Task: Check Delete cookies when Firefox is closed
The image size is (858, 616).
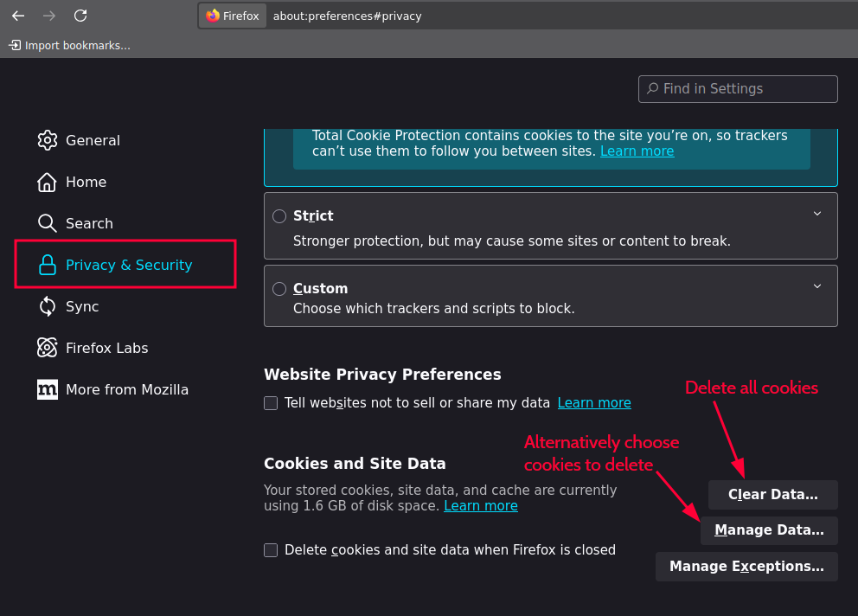Action: 271,550
